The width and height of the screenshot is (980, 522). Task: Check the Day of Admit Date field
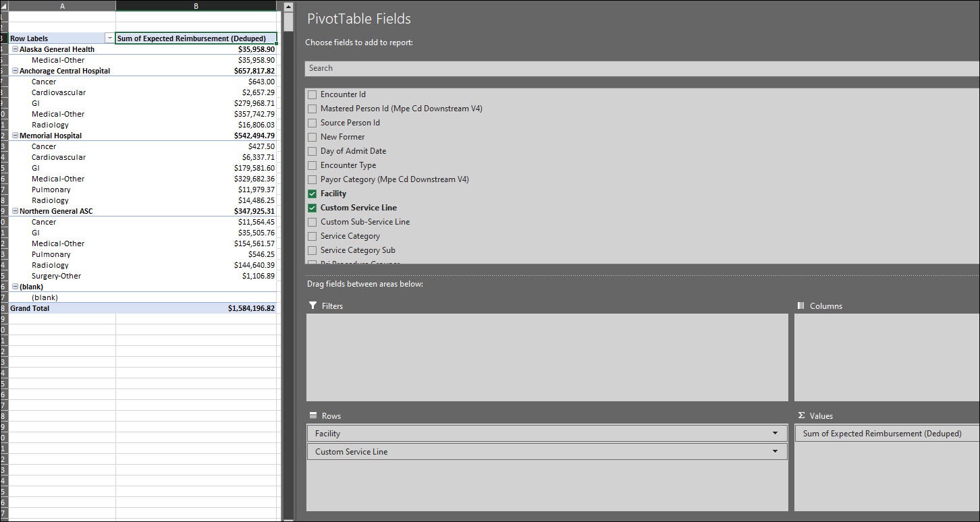click(x=312, y=151)
